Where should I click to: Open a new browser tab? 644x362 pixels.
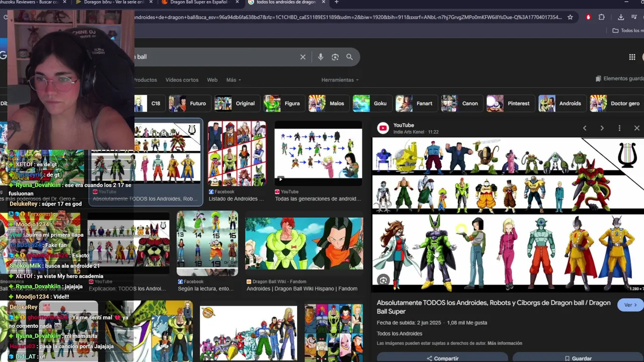[x=337, y=2]
